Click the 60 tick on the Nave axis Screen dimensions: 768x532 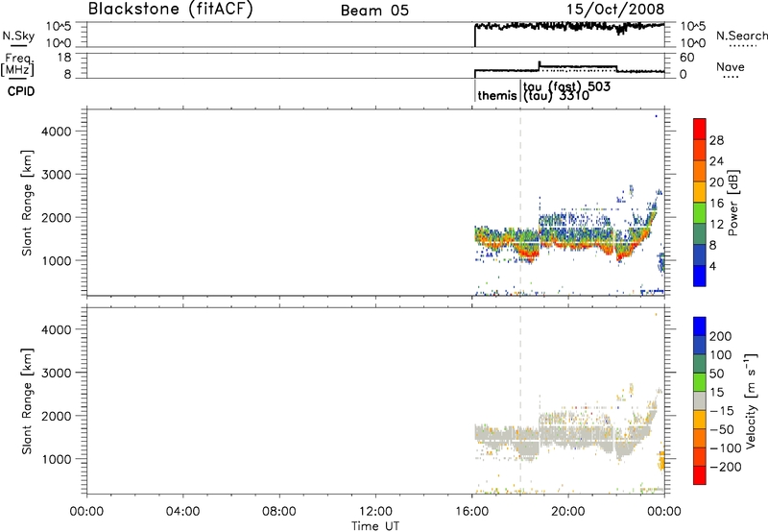[687, 58]
